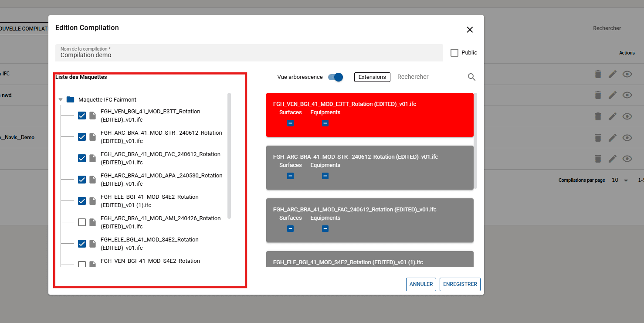Image resolution: width=644 pixels, height=323 pixels.
Task: Click the file icon beside FGH_VEN_BGI_41_MOD_E3TT
Action: 92,116
